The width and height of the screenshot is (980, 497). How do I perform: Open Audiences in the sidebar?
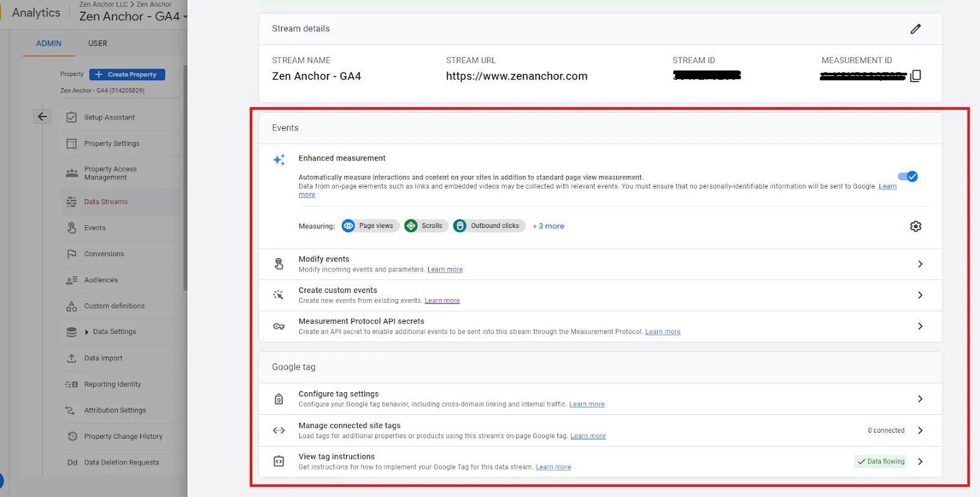click(101, 280)
